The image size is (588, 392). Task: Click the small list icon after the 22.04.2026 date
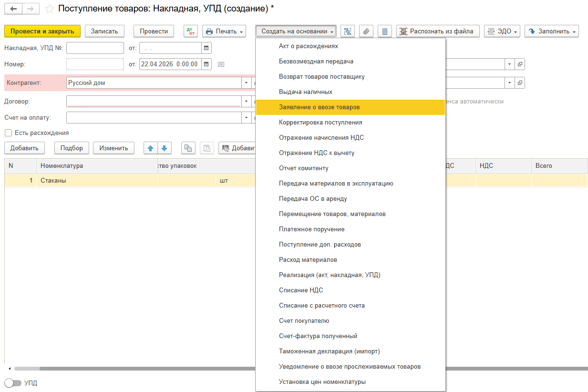(x=221, y=64)
